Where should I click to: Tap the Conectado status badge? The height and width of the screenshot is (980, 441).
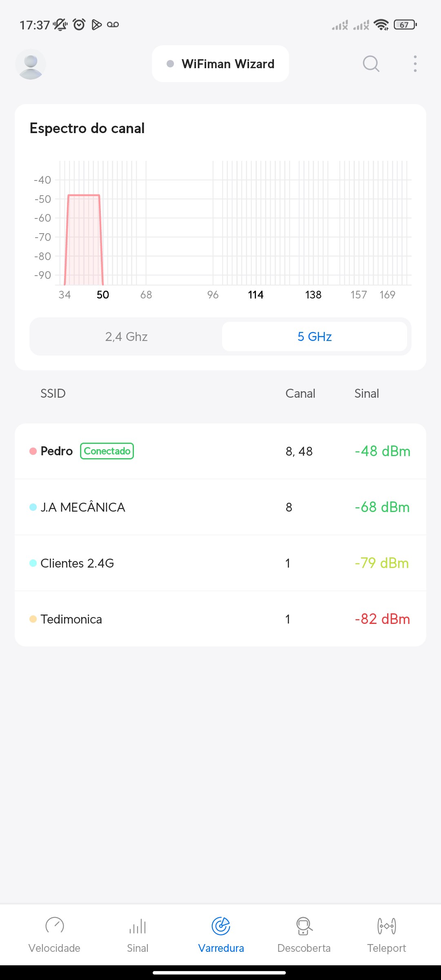[107, 451]
